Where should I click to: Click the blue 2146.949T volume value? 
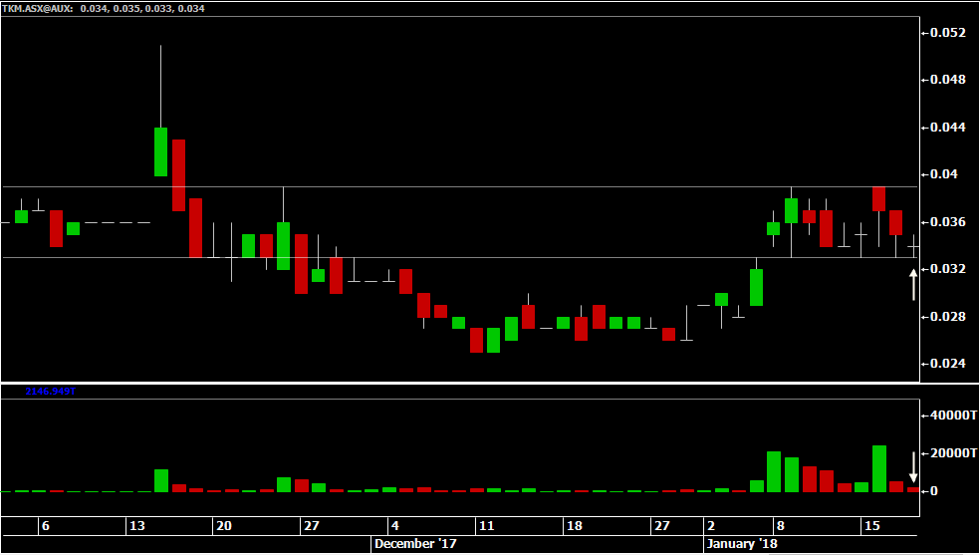[51, 392]
